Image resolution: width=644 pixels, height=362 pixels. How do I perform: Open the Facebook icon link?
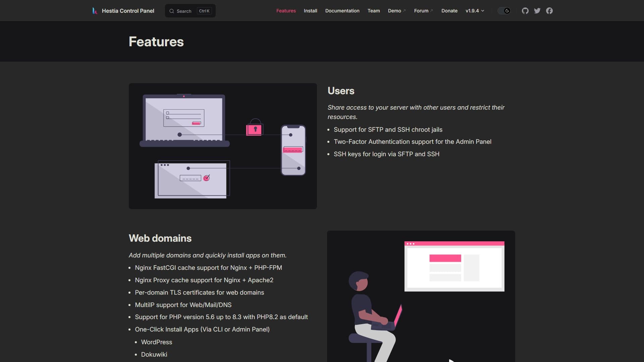coord(549,11)
